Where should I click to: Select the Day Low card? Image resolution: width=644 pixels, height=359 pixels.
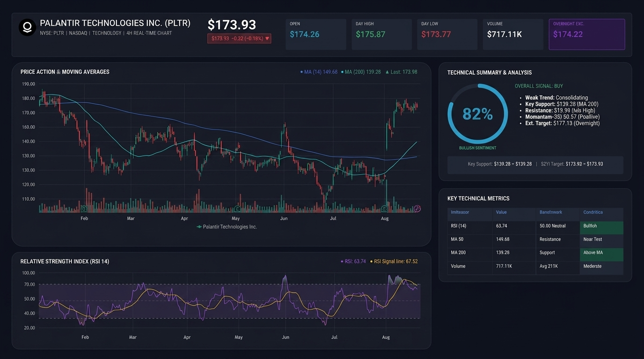[x=447, y=34]
